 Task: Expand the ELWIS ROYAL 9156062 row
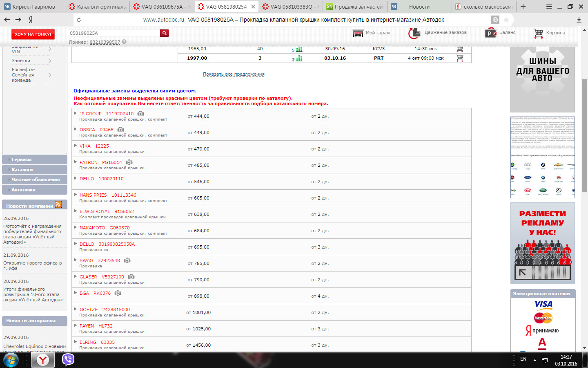[75, 211]
